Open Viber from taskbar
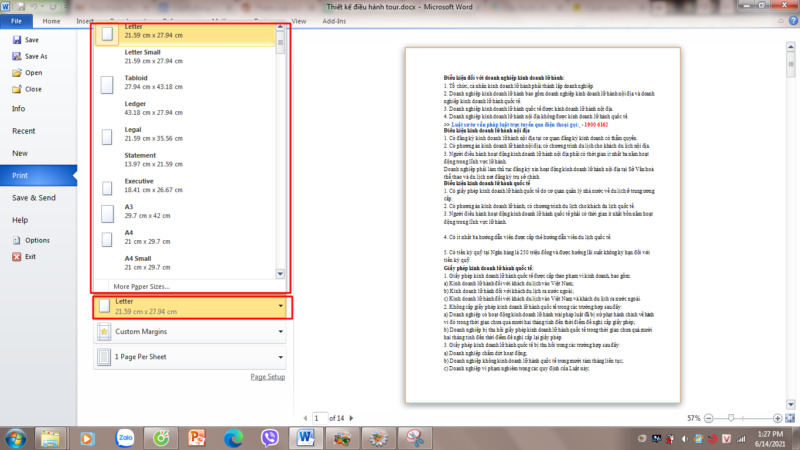Screen dimensions: 800x450 click(269, 438)
